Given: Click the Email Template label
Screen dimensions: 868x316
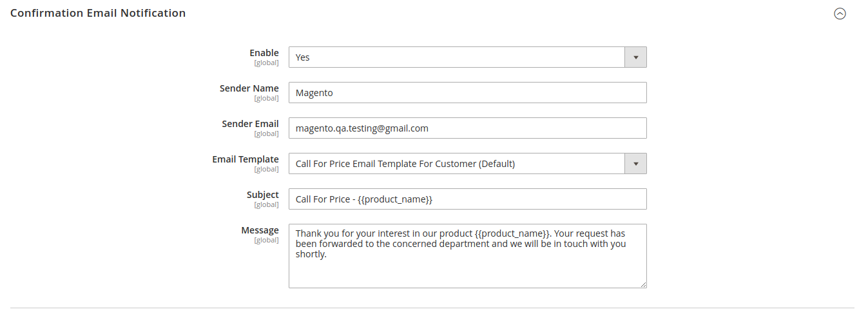Looking at the screenshot, I should coord(246,159).
